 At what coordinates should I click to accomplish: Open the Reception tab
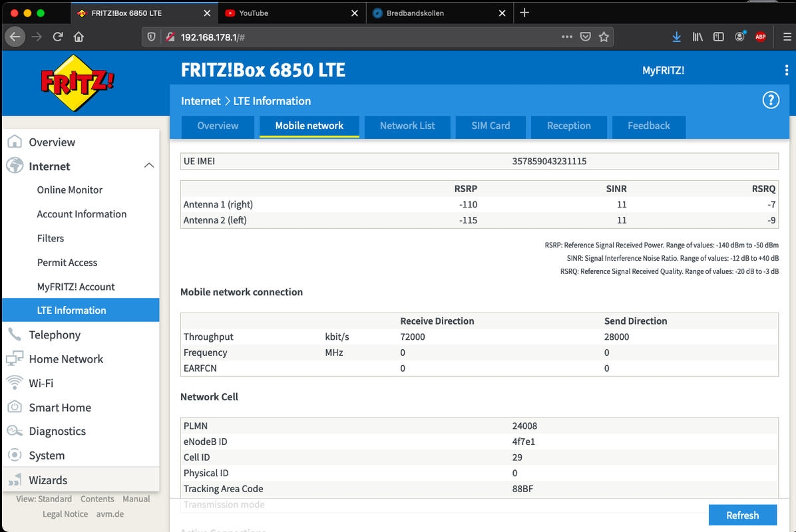click(568, 126)
